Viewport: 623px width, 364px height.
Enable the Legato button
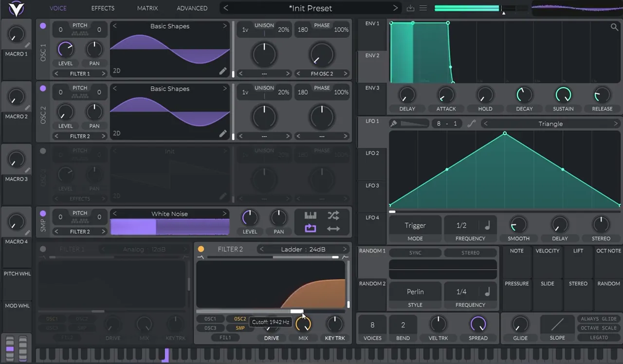[x=599, y=337]
